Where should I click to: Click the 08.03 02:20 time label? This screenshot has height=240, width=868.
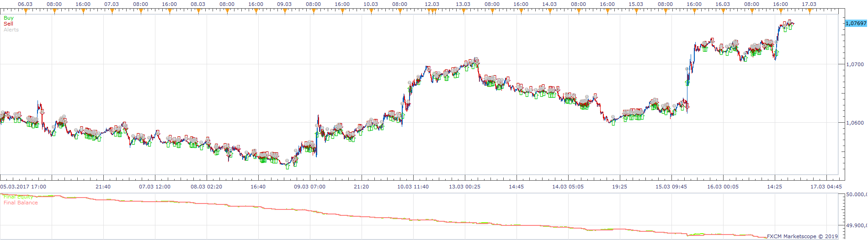207,187
